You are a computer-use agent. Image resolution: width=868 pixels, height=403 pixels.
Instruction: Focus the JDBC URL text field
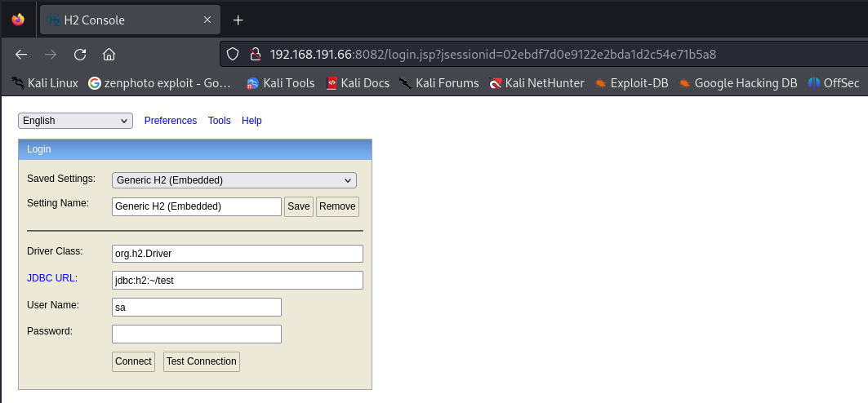[237, 280]
